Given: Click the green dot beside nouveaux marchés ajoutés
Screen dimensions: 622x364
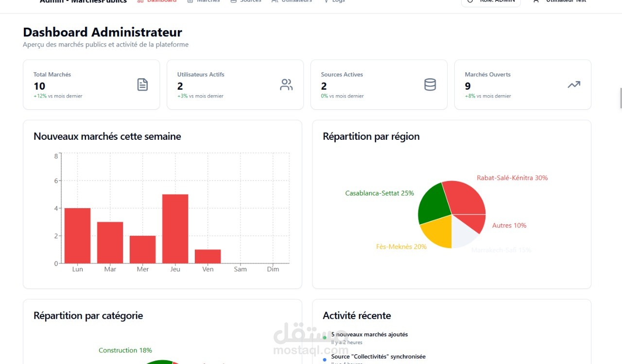Looking at the screenshot, I should pos(325,338).
